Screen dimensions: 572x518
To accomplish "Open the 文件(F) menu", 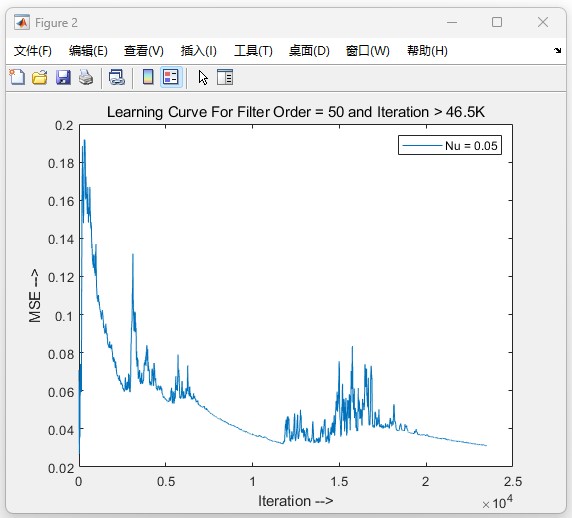I will [32, 51].
